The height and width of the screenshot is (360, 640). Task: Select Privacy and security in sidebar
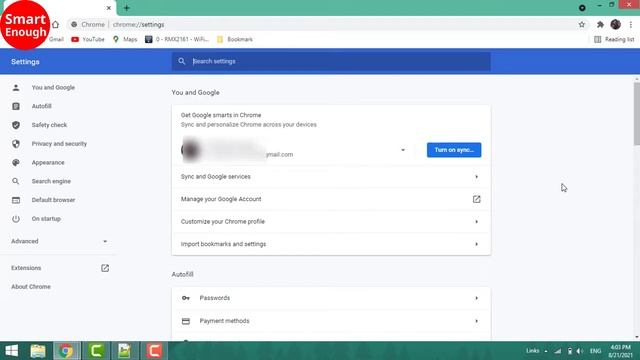(x=59, y=144)
